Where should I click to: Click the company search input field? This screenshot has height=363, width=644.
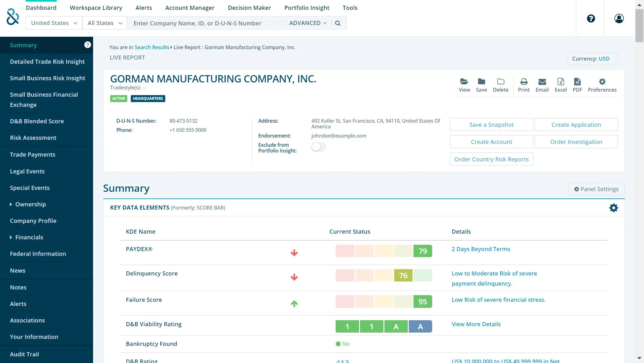click(206, 23)
